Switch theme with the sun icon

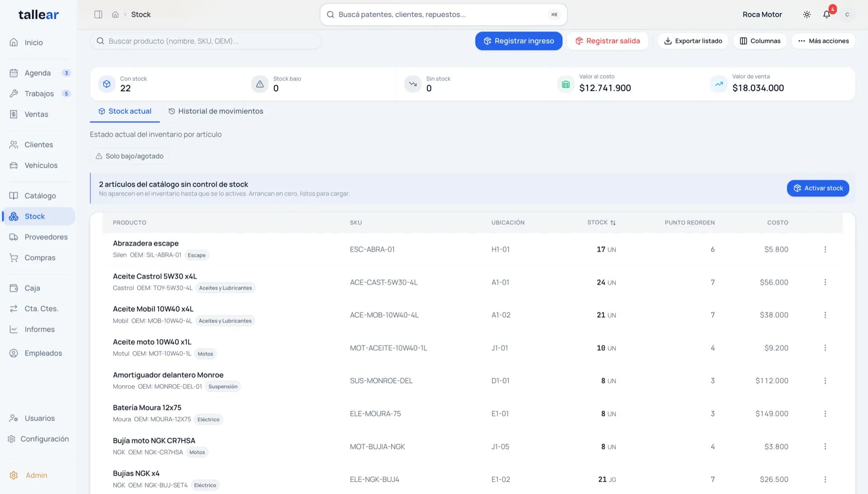(807, 14)
